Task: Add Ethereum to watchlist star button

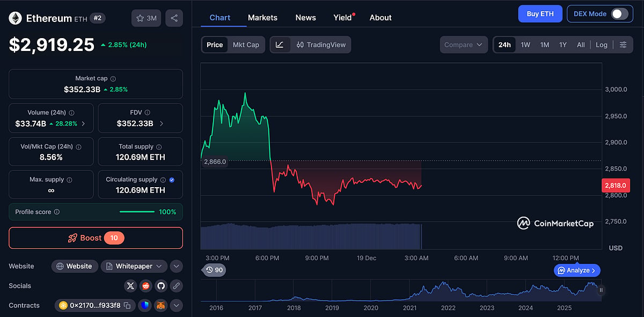Action: click(146, 18)
